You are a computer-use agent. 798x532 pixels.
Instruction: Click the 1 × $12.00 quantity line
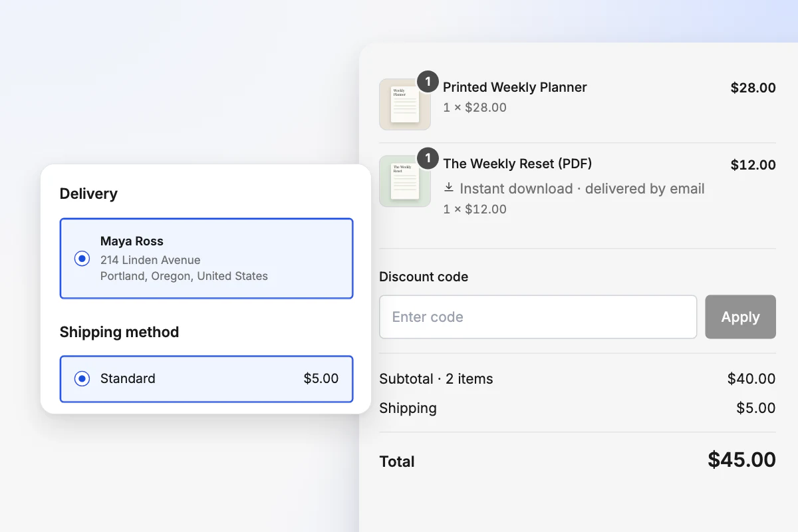[475, 209]
